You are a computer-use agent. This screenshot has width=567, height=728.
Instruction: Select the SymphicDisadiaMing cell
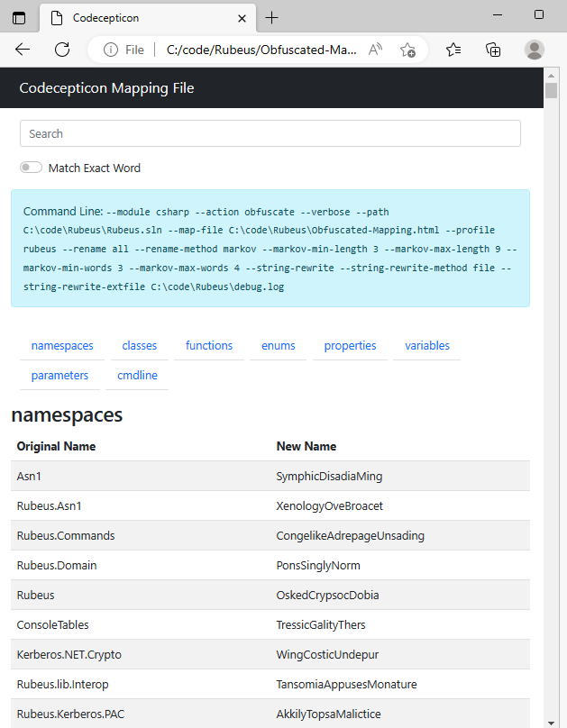[x=400, y=477]
